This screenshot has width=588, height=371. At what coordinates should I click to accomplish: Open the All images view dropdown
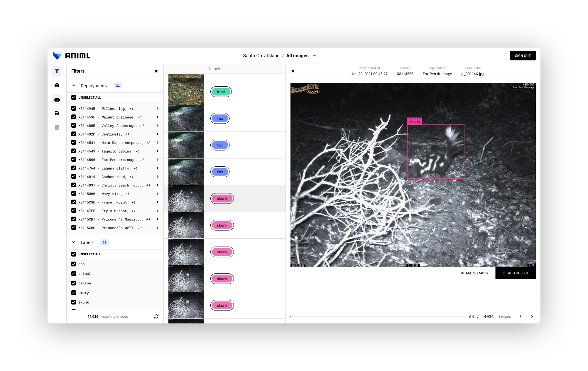pyautogui.click(x=314, y=56)
